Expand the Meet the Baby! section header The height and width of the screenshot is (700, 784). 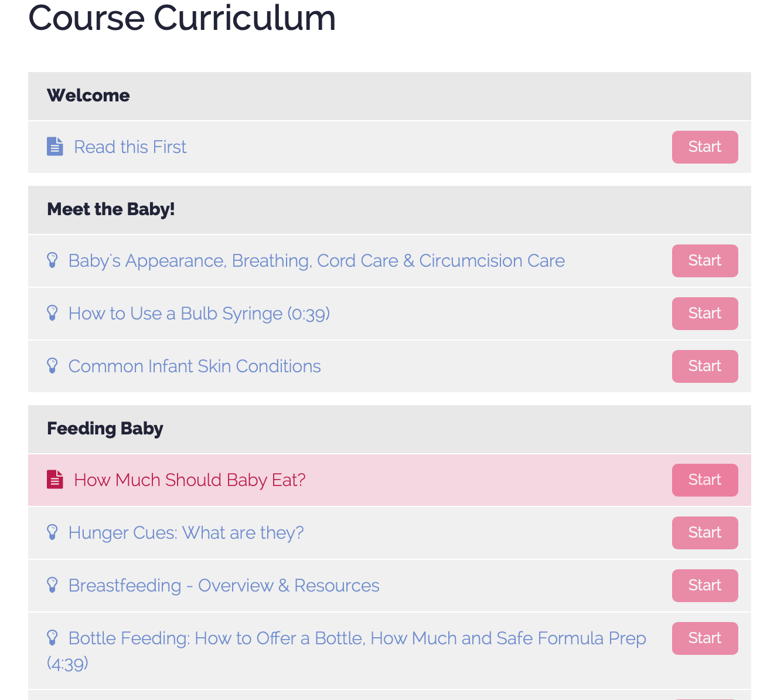pyautogui.click(x=111, y=209)
